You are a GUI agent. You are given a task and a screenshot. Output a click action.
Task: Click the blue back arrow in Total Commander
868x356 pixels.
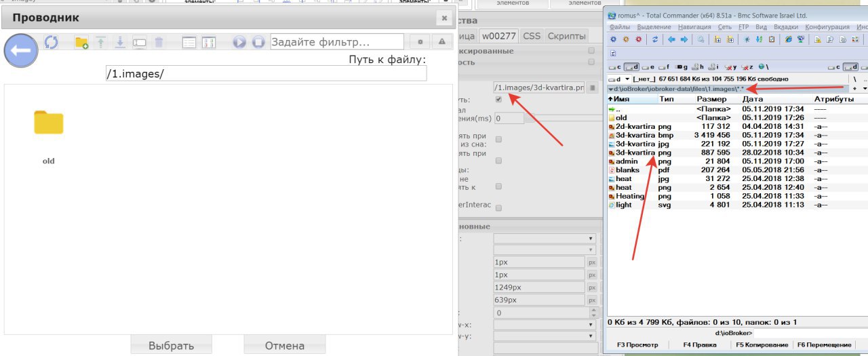(672, 39)
